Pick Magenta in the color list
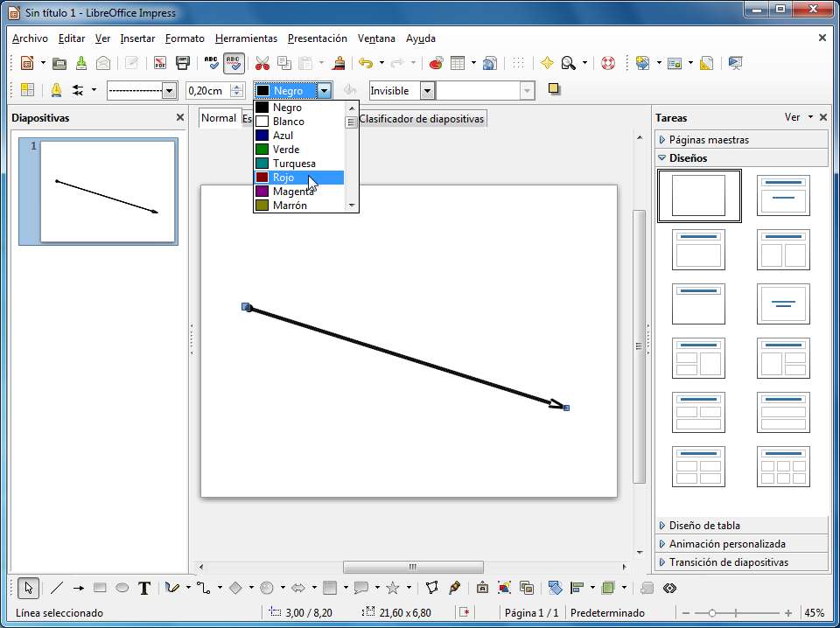This screenshot has width=840, height=628. pyautogui.click(x=299, y=192)
